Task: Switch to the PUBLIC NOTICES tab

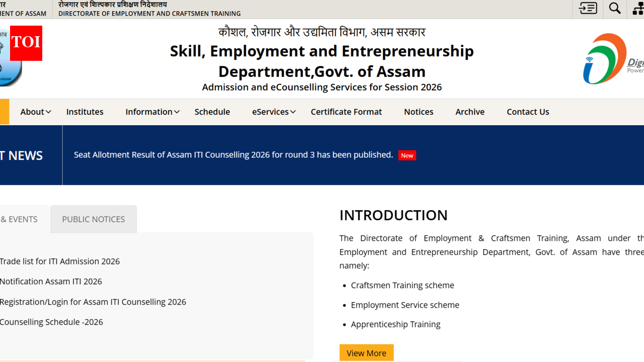Action: click(94, 219)
